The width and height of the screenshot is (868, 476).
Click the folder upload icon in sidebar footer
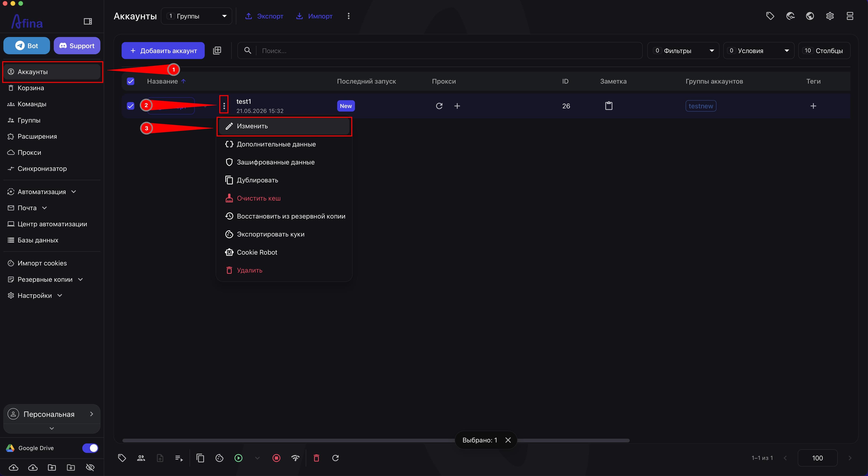tap(52, 468)
